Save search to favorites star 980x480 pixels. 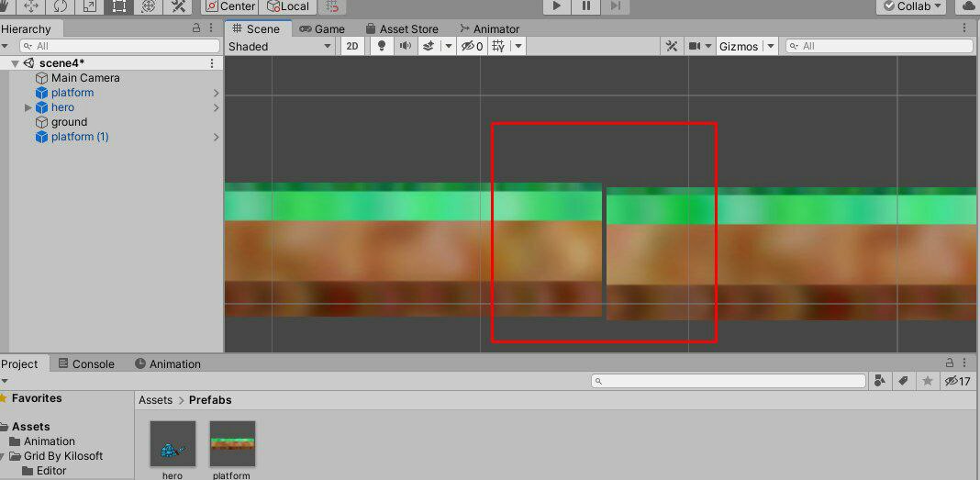coord(928,381)
